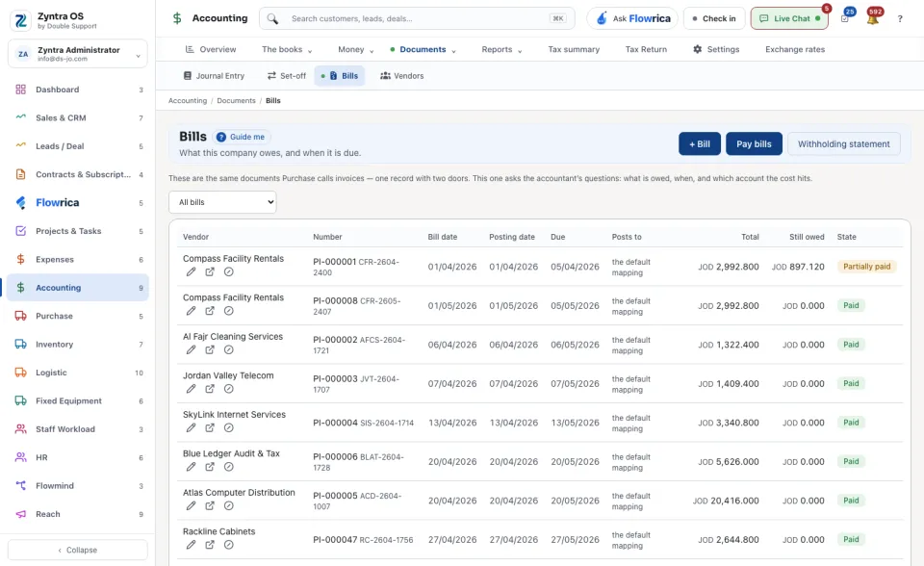Open the Reach megaphone icon

click(x=20, y=513)
